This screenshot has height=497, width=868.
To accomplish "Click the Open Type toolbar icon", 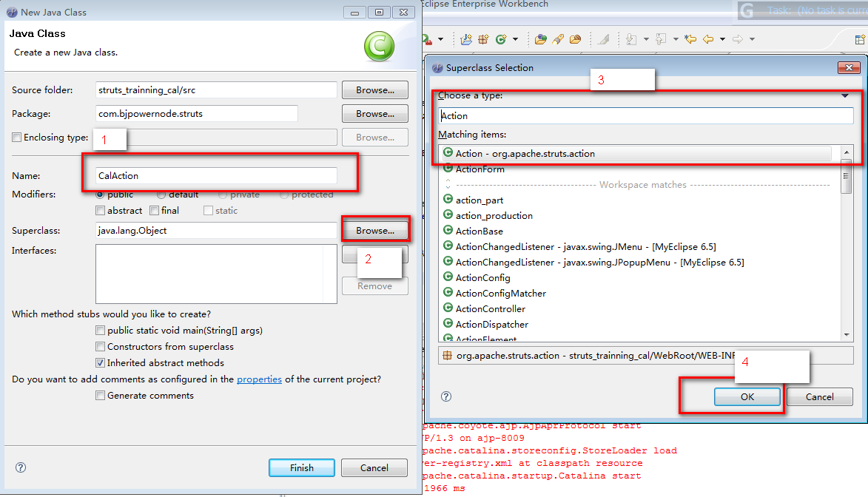I will click(541, 39).
